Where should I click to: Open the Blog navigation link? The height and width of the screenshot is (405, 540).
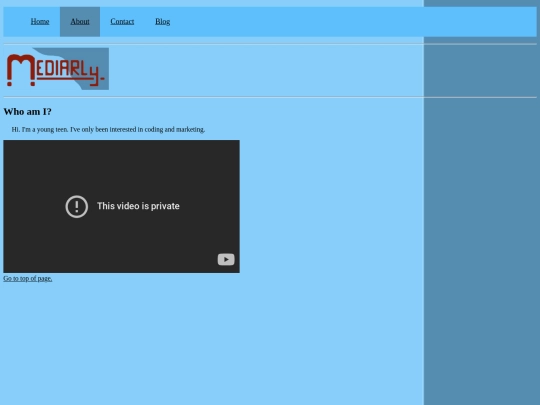tap(163, 21)
